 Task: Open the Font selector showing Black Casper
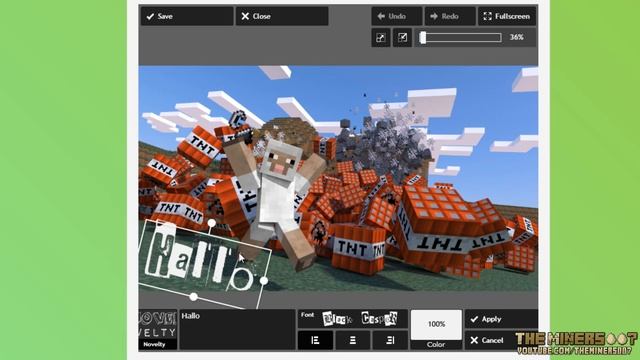click(x=353, y=319)
